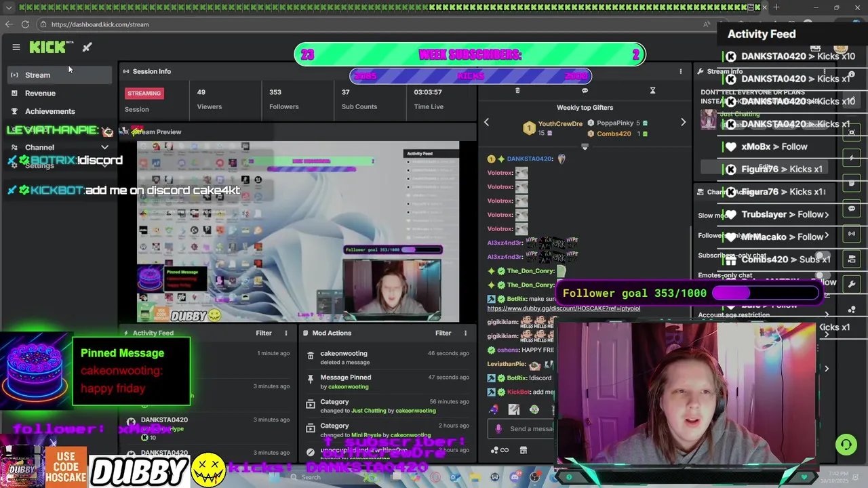Open YouthCrewDre gifter profile
Image resolution: width=868 pixels, height=488 pixels.
coord(560,124)
